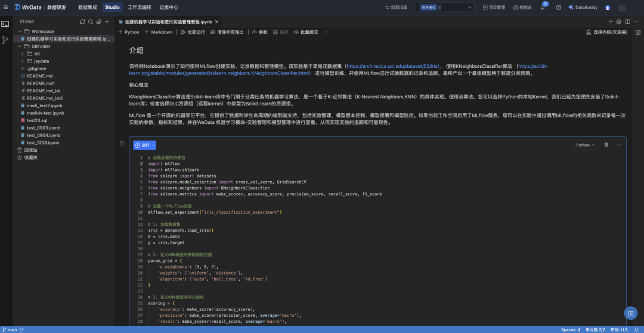Open the 简单模式 project dropdown
The height and width of the screenshot is (333, 644).
445,7
